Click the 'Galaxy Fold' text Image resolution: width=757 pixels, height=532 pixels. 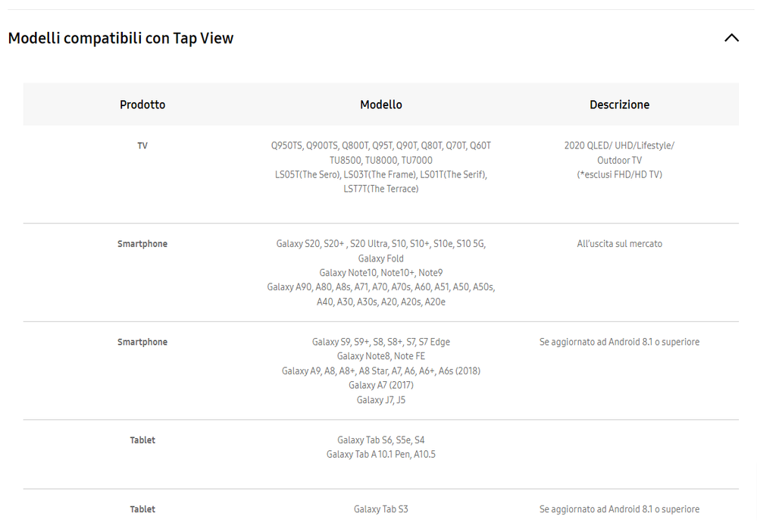381,258
